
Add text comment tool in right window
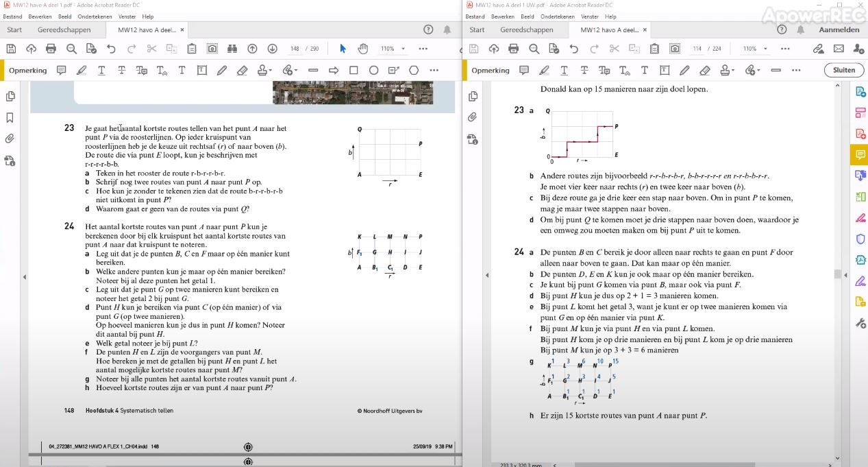(644, 70)
